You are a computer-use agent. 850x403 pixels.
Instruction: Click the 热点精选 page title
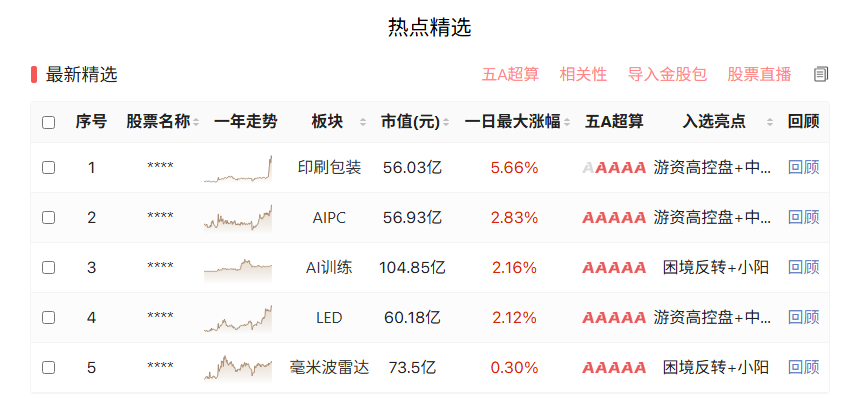[x=429, y=27]
